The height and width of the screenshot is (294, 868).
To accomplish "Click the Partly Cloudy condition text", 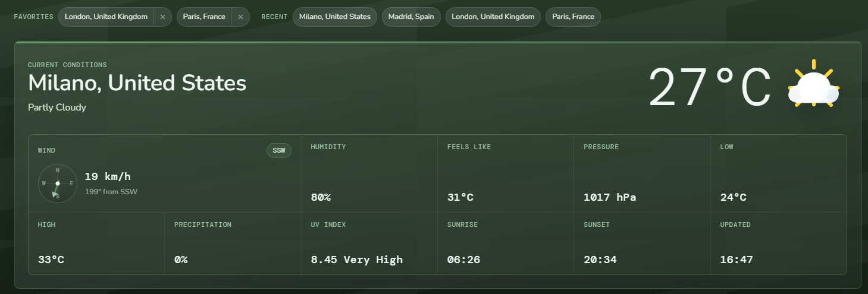I will [57, 108].
